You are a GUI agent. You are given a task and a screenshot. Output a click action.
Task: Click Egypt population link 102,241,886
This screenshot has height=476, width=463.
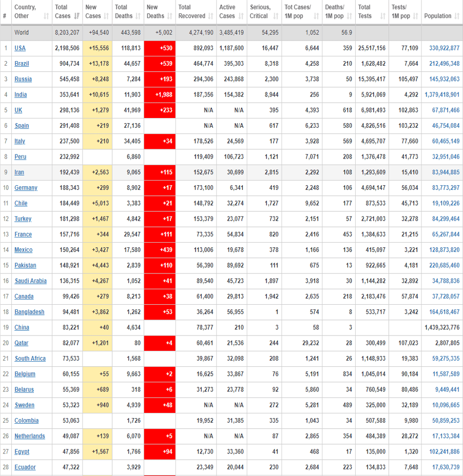(444, 451)
